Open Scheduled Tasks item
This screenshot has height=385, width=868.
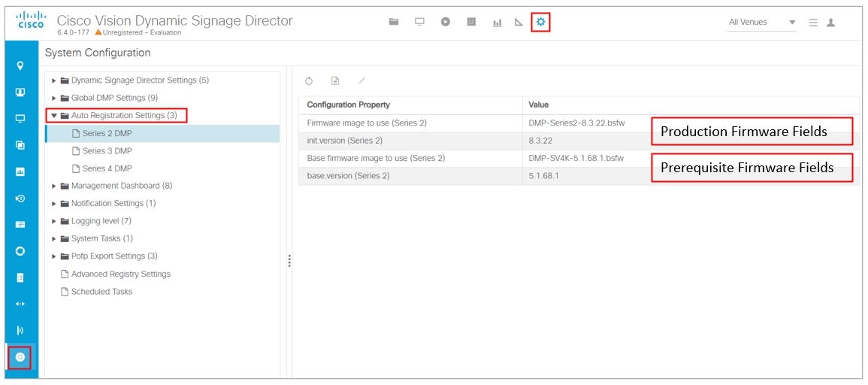point(102,291)
